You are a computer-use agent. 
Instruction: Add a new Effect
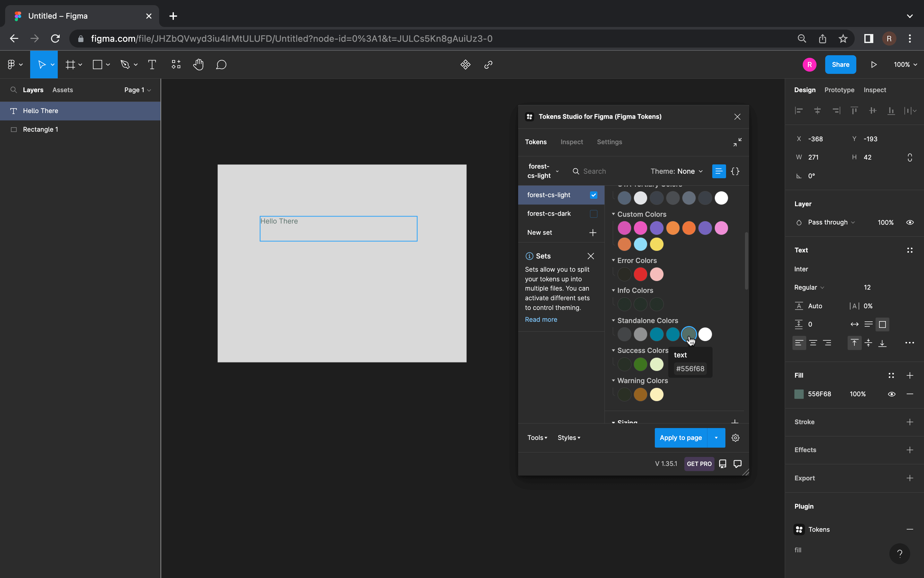(910, 450)
